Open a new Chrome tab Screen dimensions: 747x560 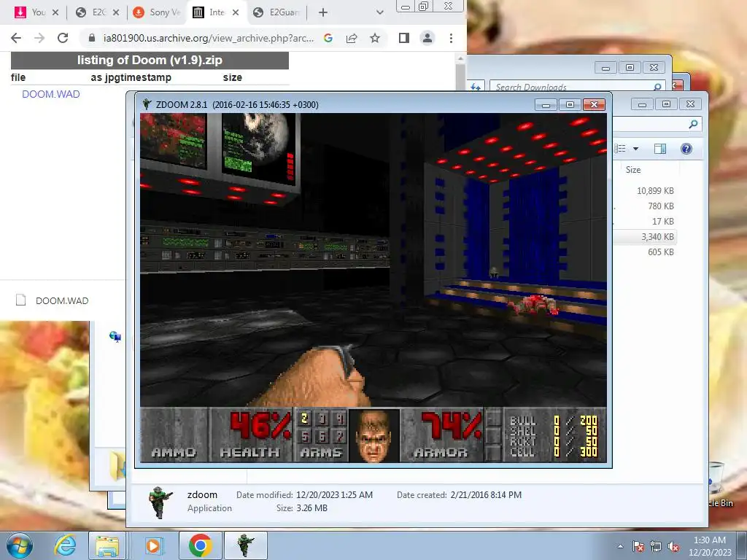pos(323,12)
